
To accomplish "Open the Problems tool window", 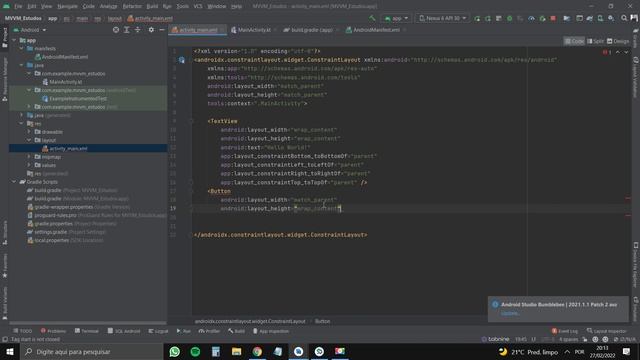I will click(x=53, y=331).
